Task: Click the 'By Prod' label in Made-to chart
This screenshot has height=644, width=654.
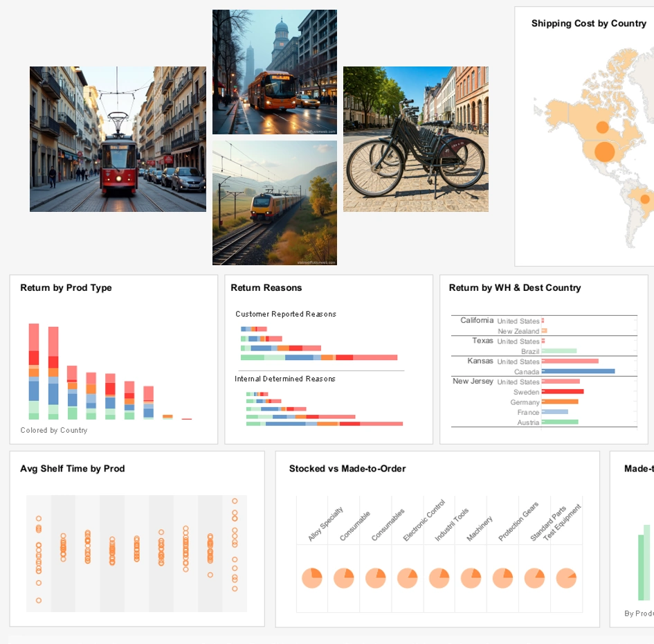Action: [x=637, y=613]
